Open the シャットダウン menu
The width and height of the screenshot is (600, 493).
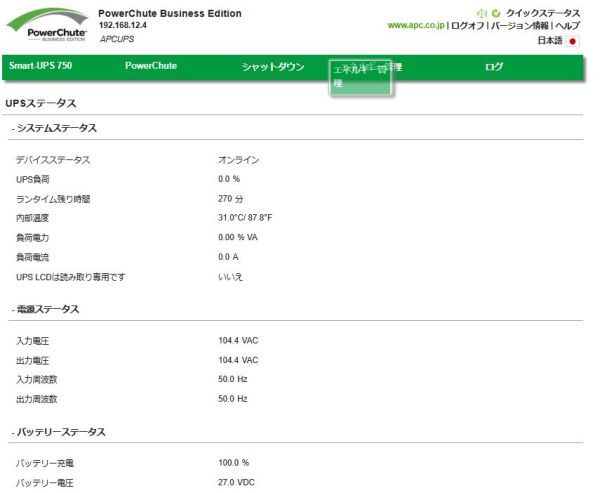tap(273, 67)
